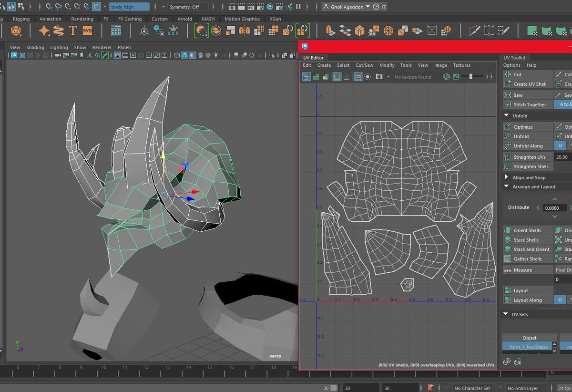Open the Symmetry: Off dropdown
This screenshot has width=572, height=392.
click(x=188, y=7)
